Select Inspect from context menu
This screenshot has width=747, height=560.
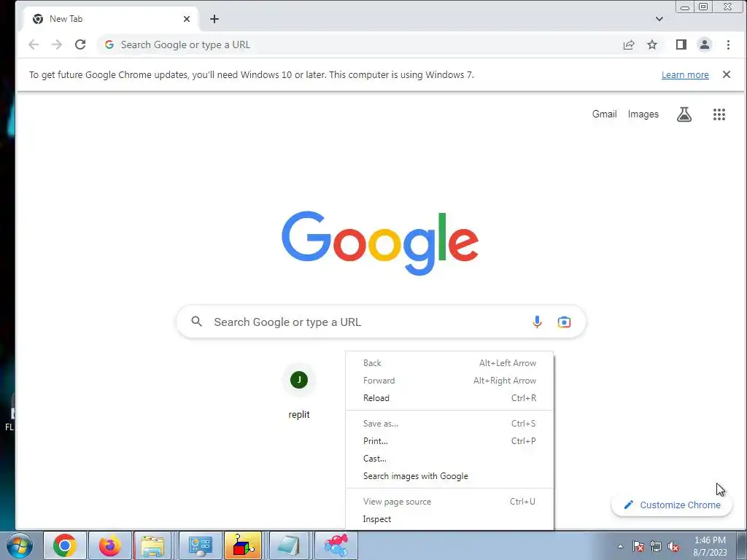click(449, 519)
